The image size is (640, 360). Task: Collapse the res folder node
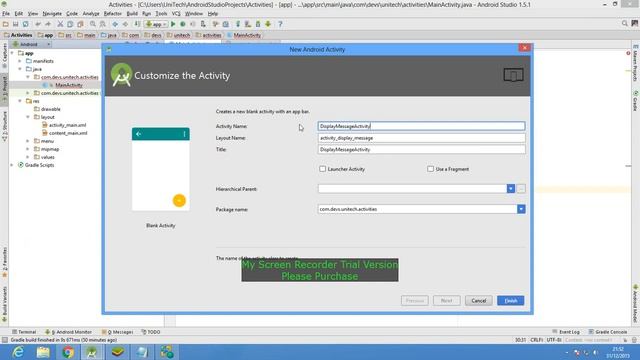tap(20, 101)
